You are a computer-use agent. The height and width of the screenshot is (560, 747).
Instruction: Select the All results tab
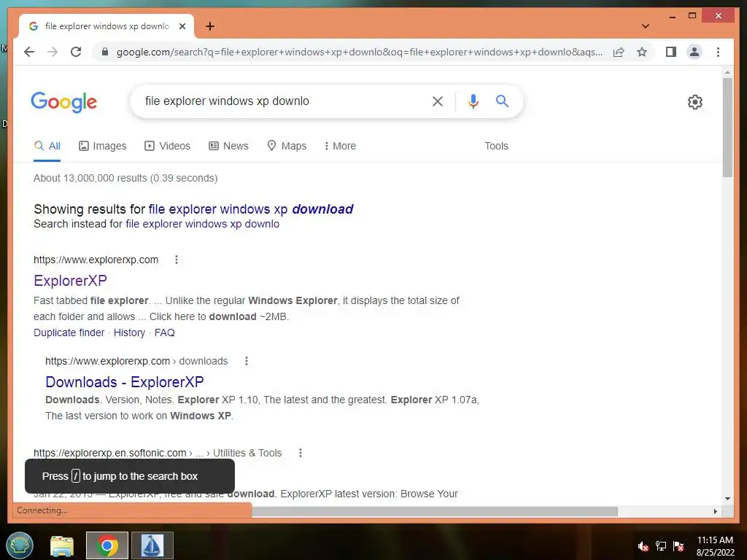coord(47,146)
